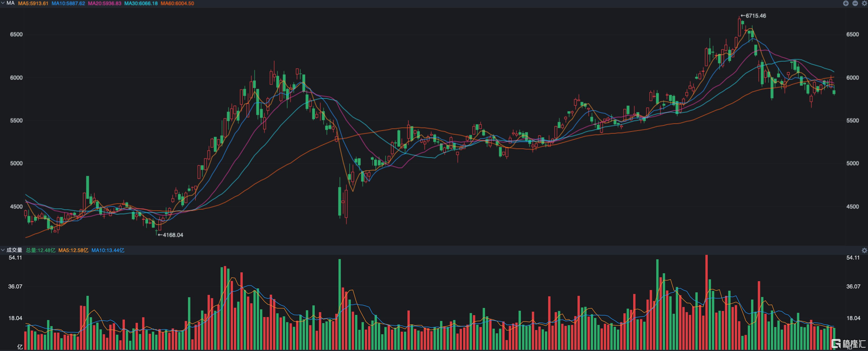
Task: Click volume MA5:12.58亿 label
Action: [73, 250]
